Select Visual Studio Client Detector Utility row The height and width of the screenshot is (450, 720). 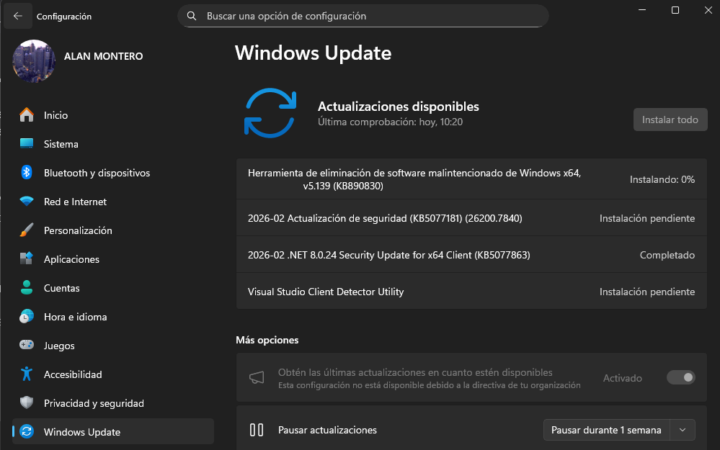tap(472, 292)
